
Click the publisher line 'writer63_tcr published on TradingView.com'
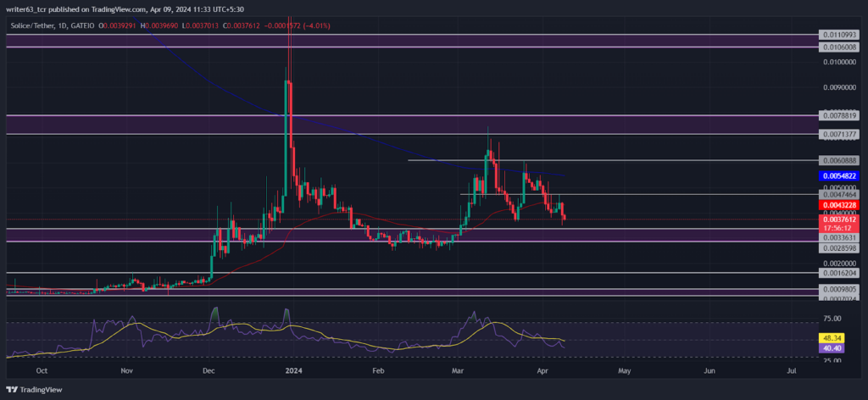click(76, 9)
